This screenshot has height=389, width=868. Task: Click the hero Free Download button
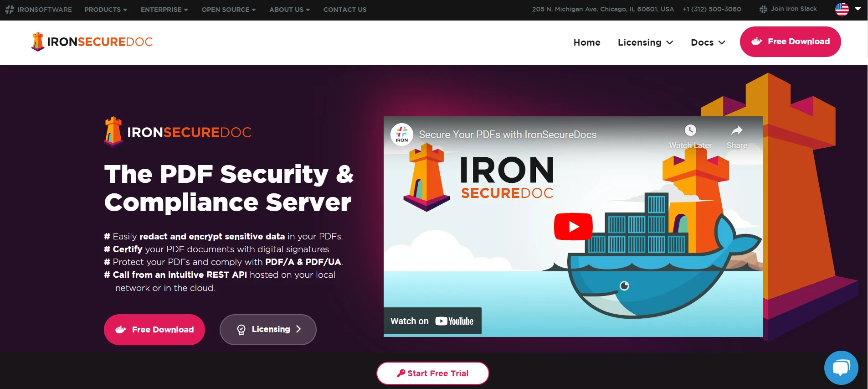pyautogui.click(x=154, y=330)
